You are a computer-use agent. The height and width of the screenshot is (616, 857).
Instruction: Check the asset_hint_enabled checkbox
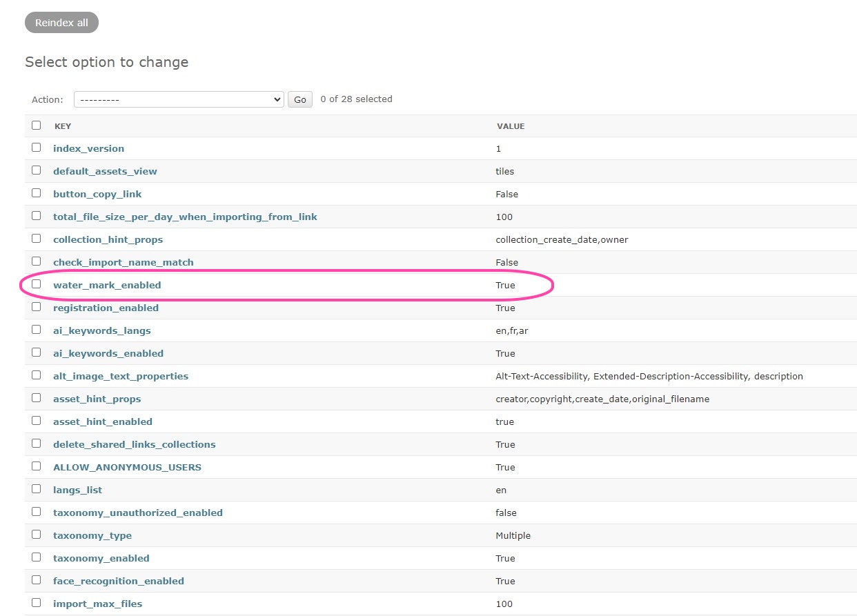coord(36,421)
